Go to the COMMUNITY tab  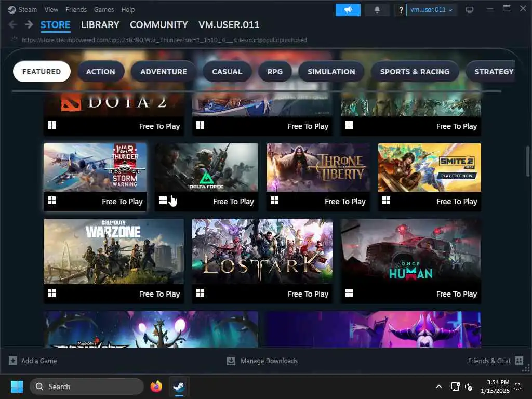tap(159, 25)
